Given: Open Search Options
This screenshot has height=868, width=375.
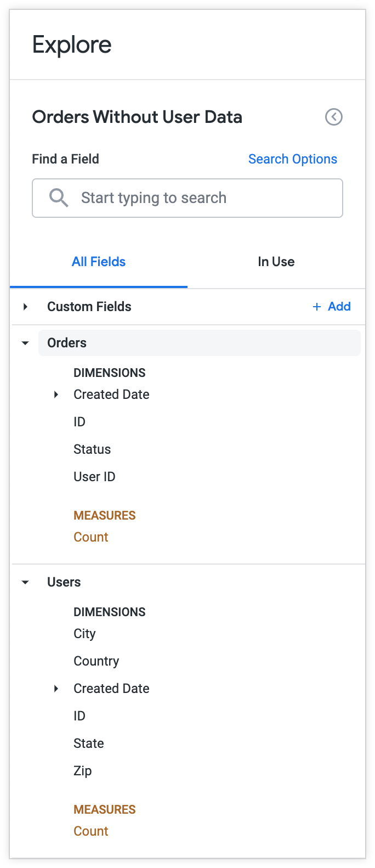Looking at the screenshot, I should 293,159.
